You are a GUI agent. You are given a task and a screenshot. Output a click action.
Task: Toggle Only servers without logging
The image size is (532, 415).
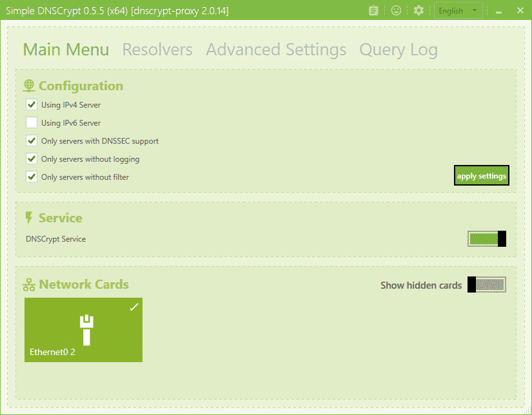point(32,159)
